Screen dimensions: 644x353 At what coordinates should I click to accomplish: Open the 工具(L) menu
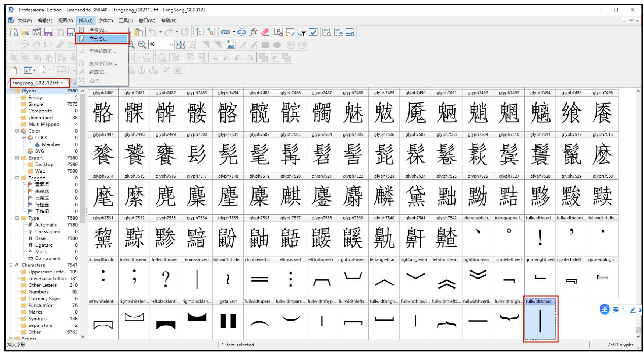click(x=125, y=21)
